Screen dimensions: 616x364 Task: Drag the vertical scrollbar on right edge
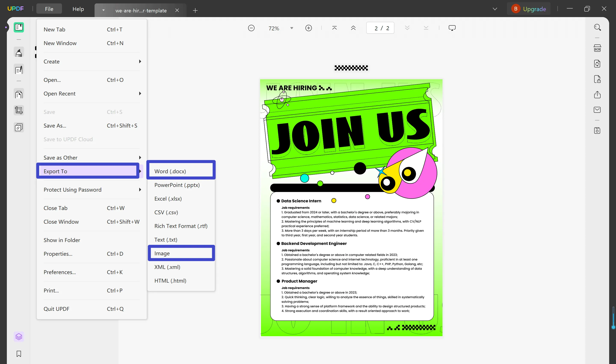613,318
